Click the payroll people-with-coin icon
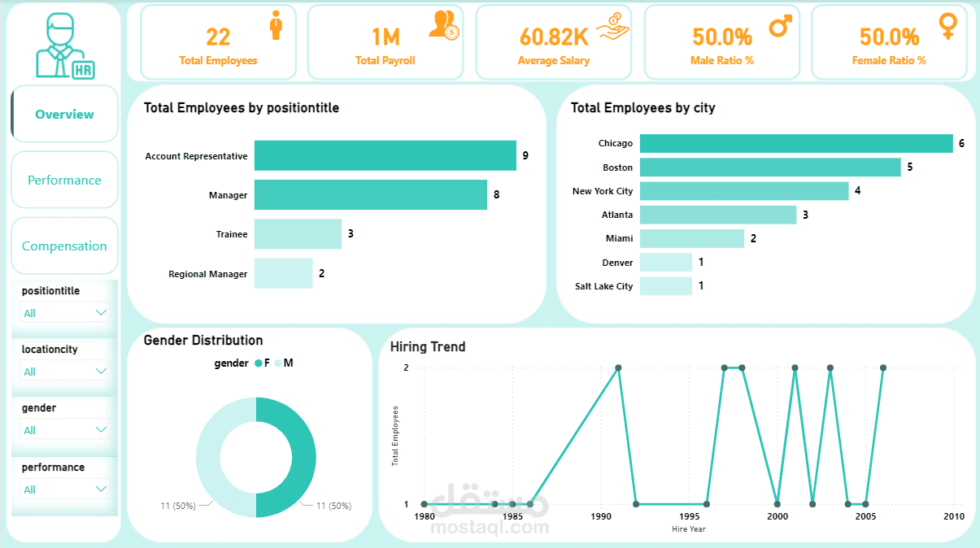The width and height of the screenshot is (980, 548). click(444, 25)
